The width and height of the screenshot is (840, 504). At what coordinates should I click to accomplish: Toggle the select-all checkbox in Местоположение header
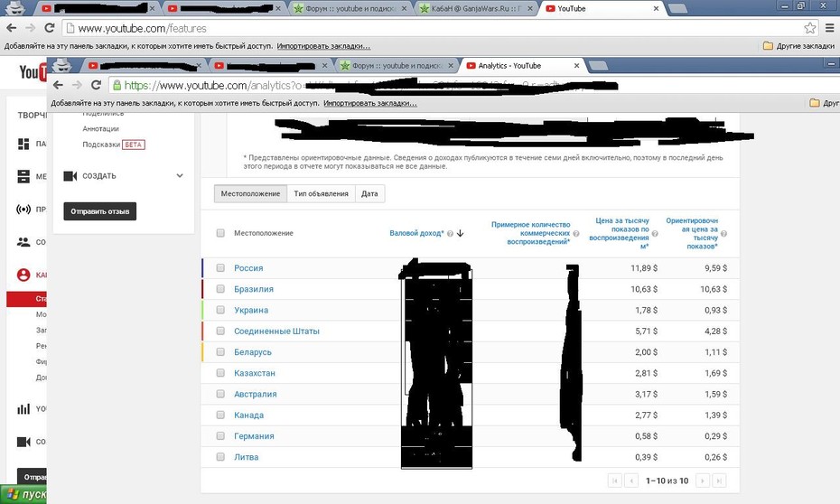click(220, 233)
